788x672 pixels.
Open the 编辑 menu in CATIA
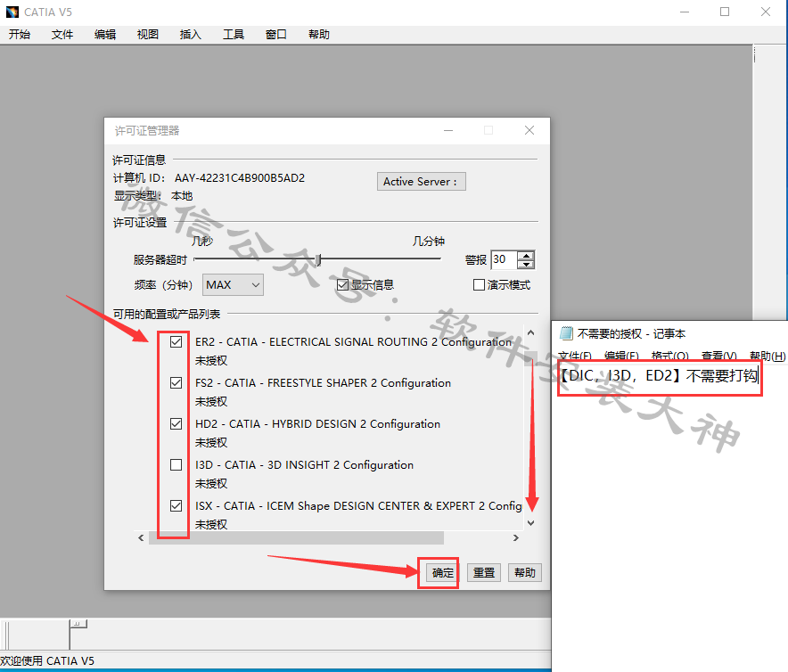coord(105,34)
